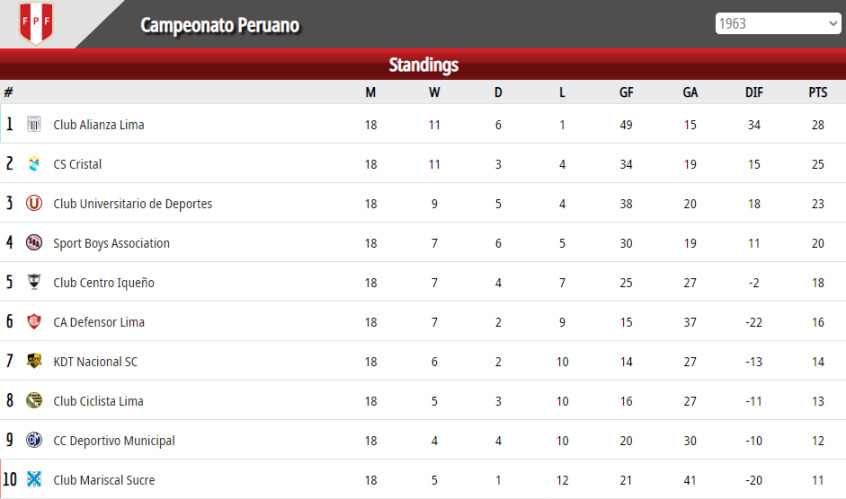
Task: Click the Universitario de Deportes crest icon
Action: tap(34, 203)
